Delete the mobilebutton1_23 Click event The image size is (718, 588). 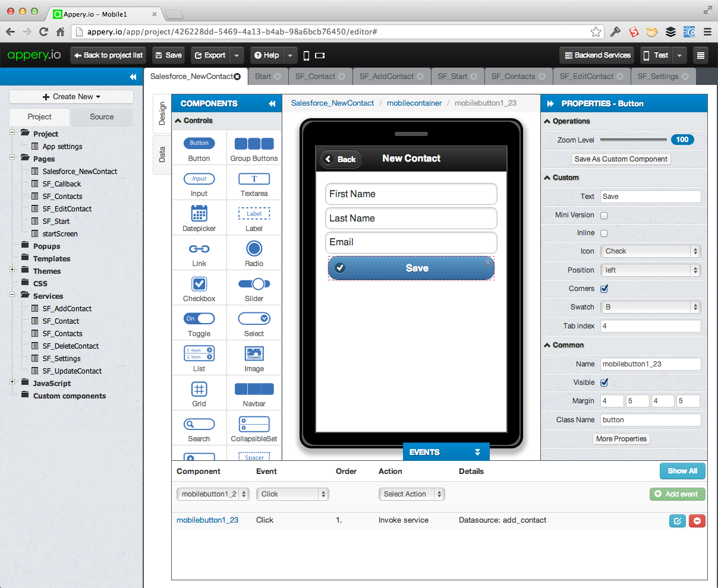[697, 521]
